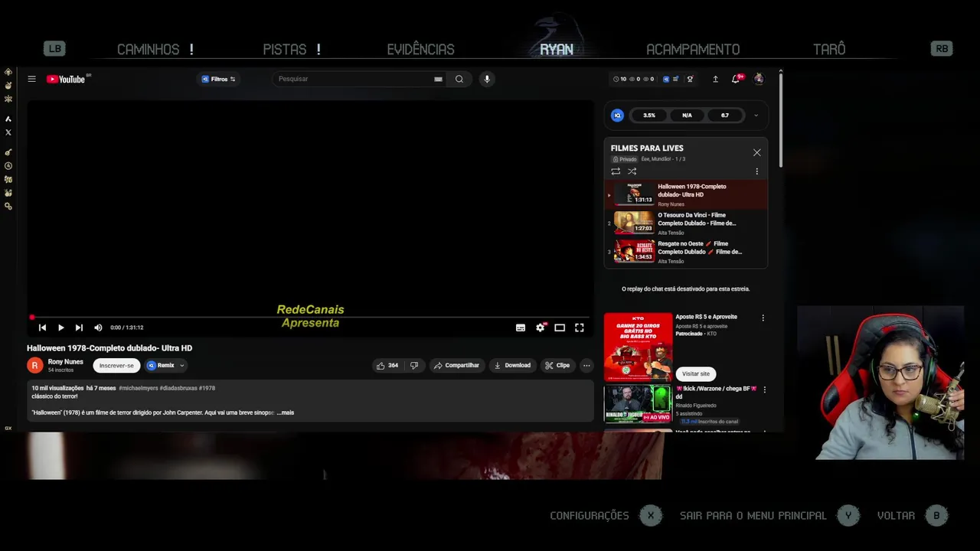The image size is (980, 551).
Task: Open the Filtros filter button
Action: tap(218, 79)
